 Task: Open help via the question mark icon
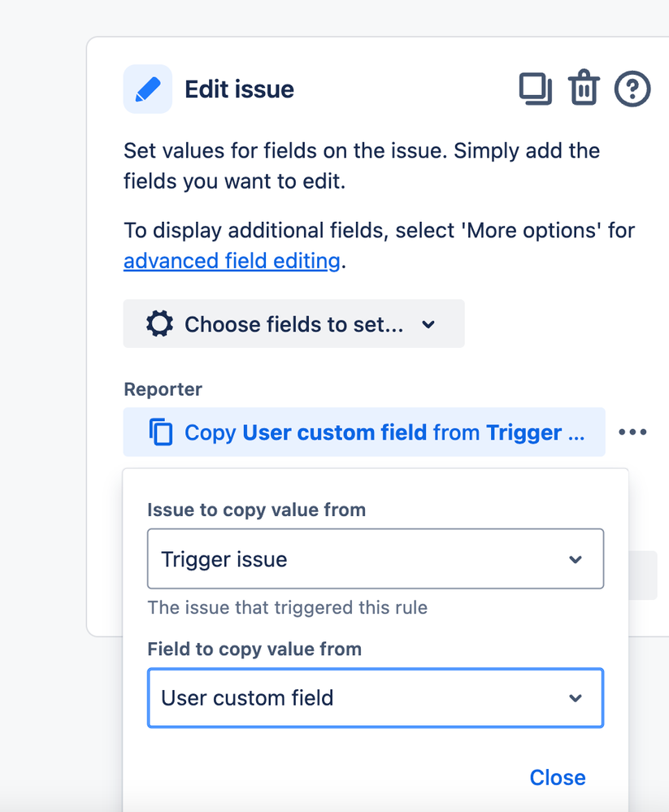pyautogui.click(x=631, y=89)
